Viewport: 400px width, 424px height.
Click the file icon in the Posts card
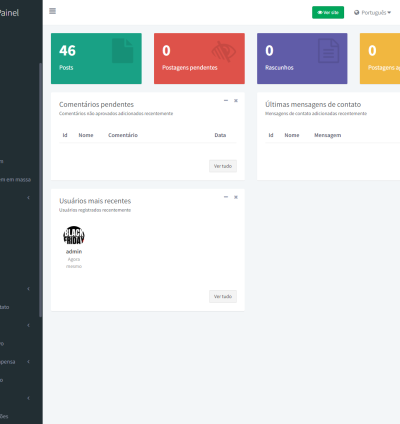(x=122, y=51)
